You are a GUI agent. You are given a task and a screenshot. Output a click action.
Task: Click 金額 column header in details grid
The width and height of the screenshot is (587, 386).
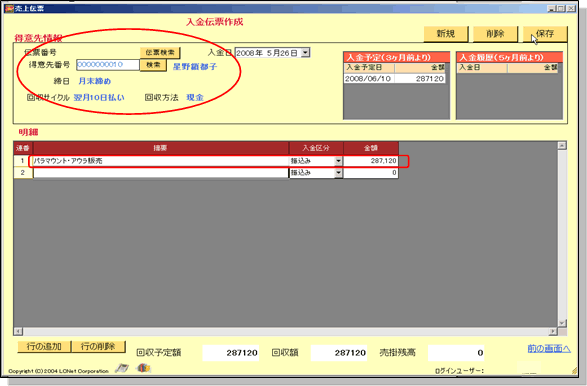pyautogui.click(x=371, y=148)
